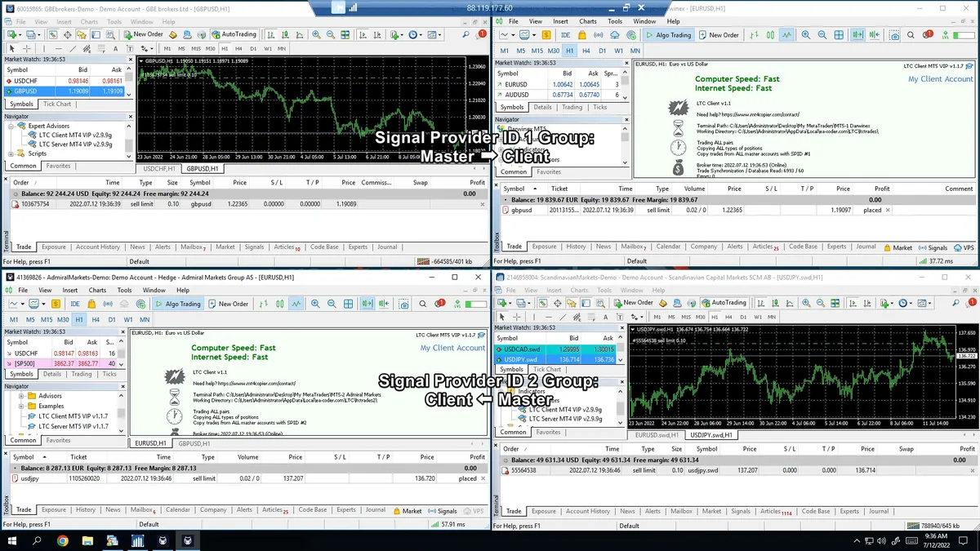The width and height of the screenshot is (980, 551).
Task: Select crosshair tool in GBE brokers window
Action: [x=26, y=48]
